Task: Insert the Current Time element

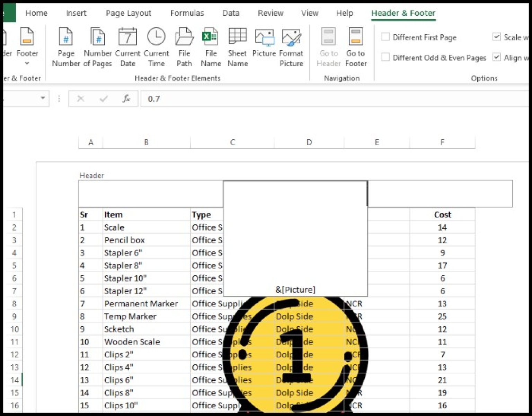Action: [x=156, y=47]
